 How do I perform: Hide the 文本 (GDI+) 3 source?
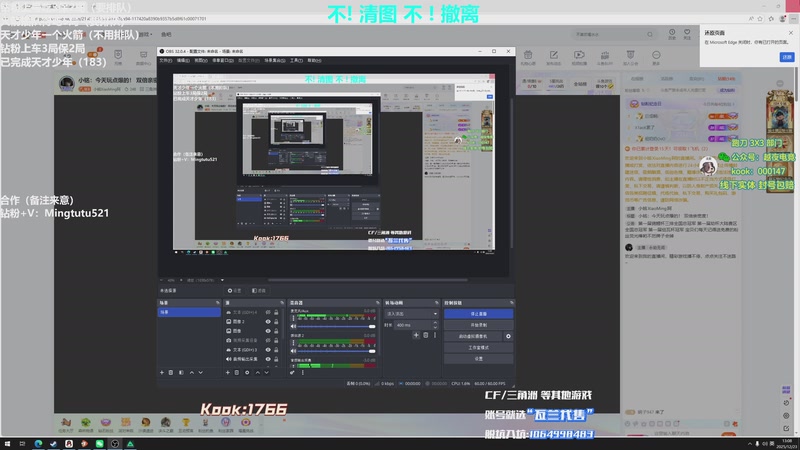tap(268, 350)
